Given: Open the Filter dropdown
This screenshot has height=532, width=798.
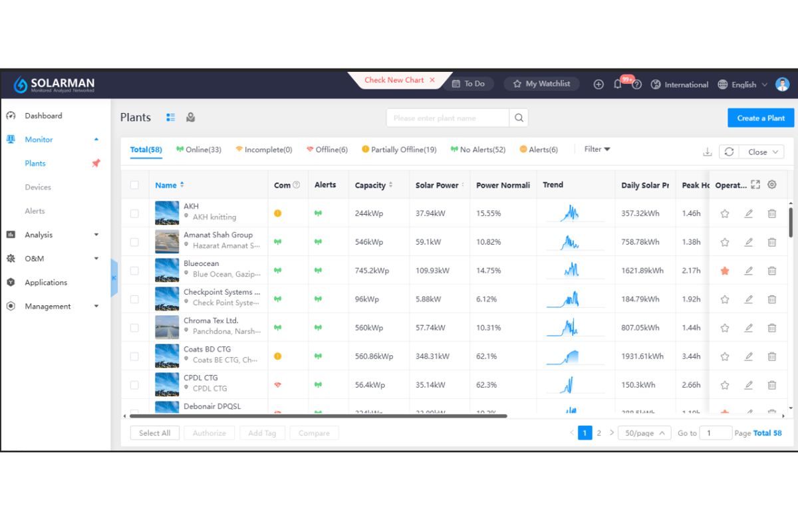Looking at the screenshot, I should (x=597, y=149).
